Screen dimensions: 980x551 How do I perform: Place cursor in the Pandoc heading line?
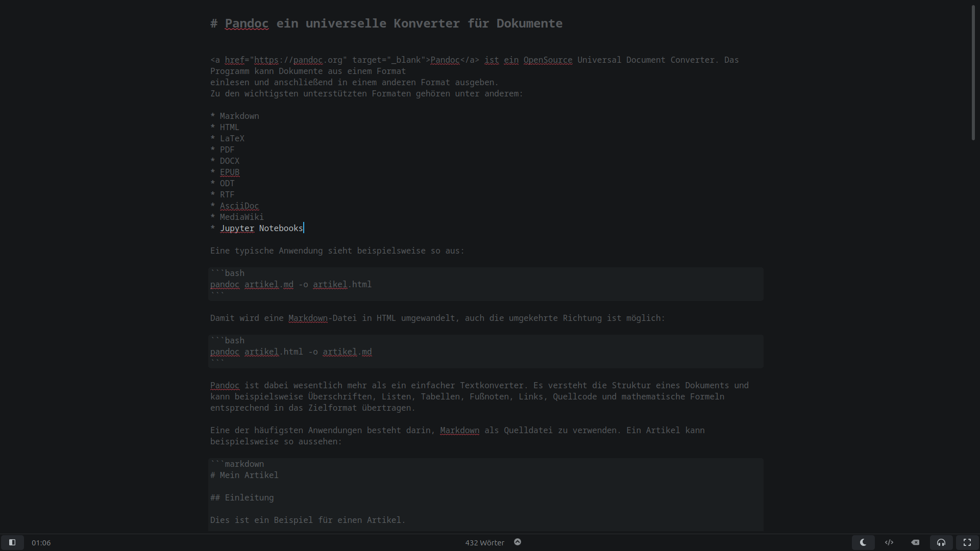tap(386, 23)
